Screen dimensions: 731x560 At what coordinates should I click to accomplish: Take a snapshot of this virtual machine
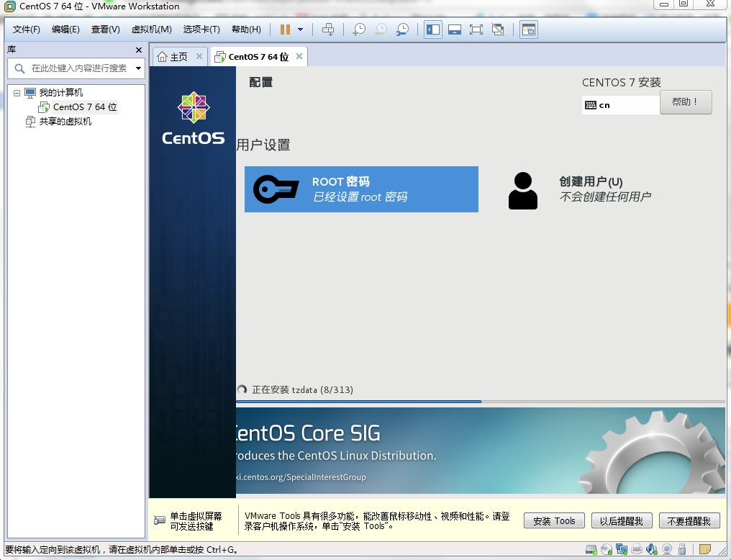point(358,30)
